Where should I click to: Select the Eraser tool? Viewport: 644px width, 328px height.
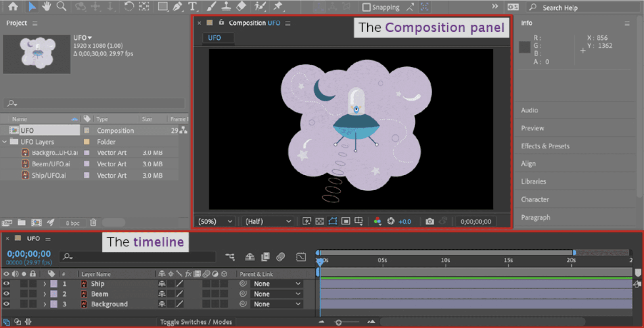241,6
